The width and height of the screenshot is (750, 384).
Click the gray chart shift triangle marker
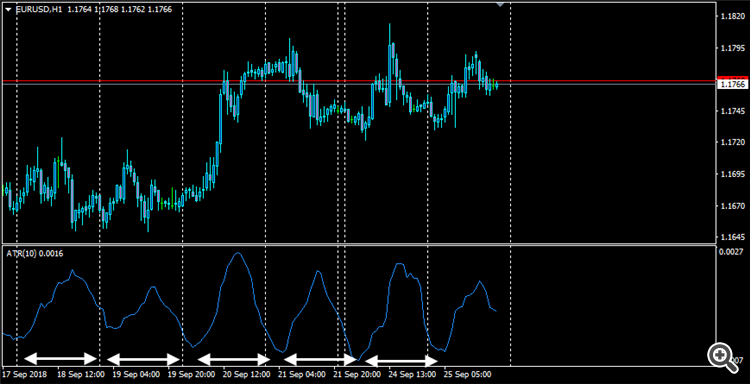click(x=500, y=4)
